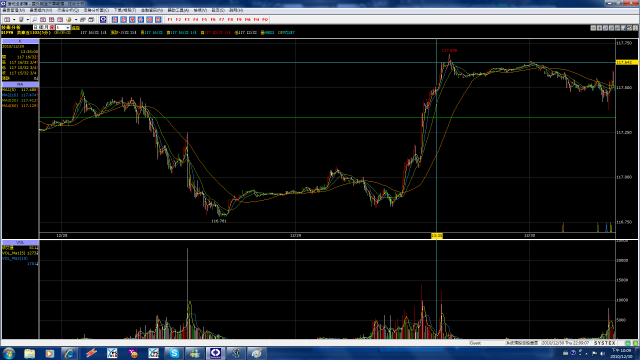Viewport: 640px width, 360px height.
Task: Click the yellow 還原 link beside interval box
Action: coord(76,27)
